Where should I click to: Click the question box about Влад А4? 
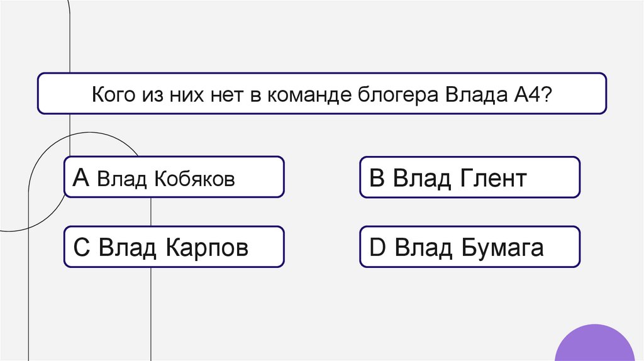click(x=322, y=94)
